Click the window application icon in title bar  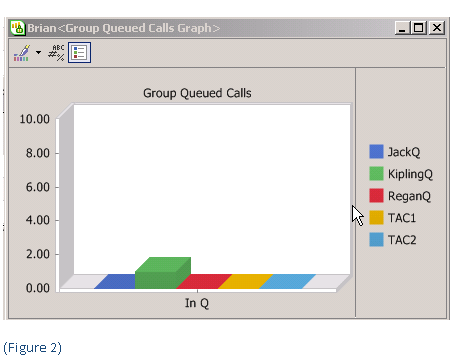point(18,28)
